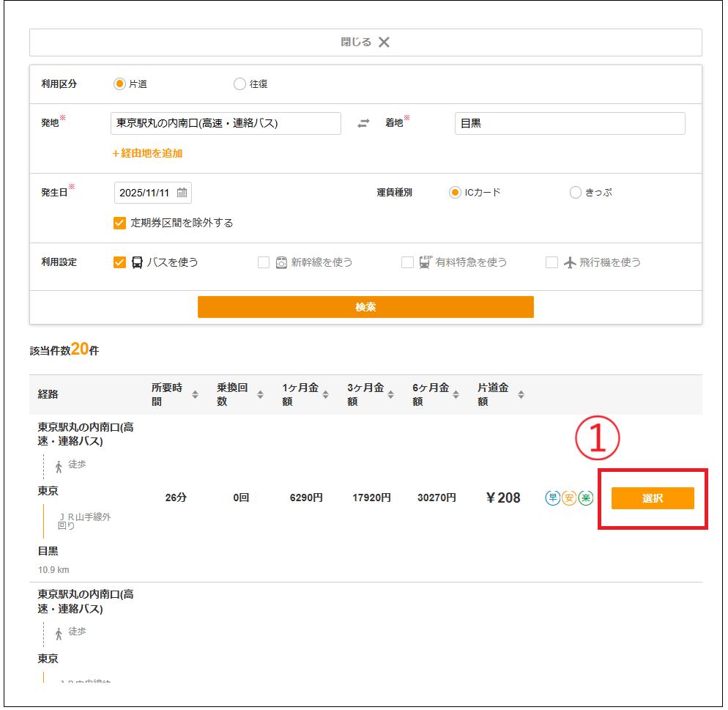Enable the 新幹線を使う checkbox

(264, 262)
